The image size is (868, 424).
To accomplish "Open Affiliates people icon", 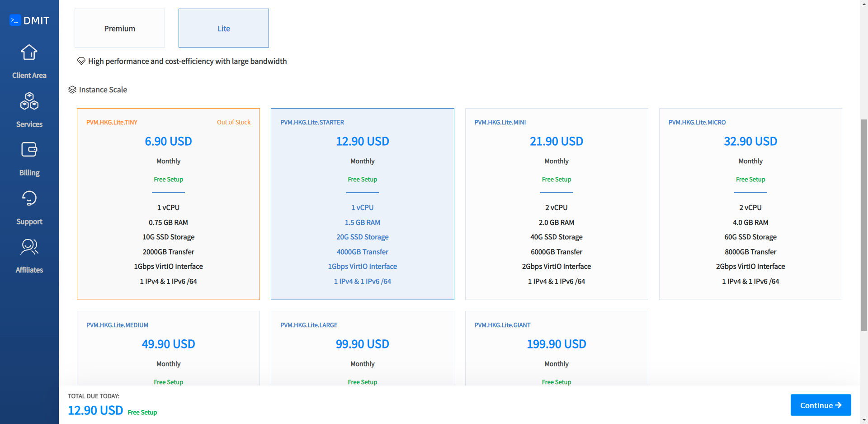I will tap(29, 247).
